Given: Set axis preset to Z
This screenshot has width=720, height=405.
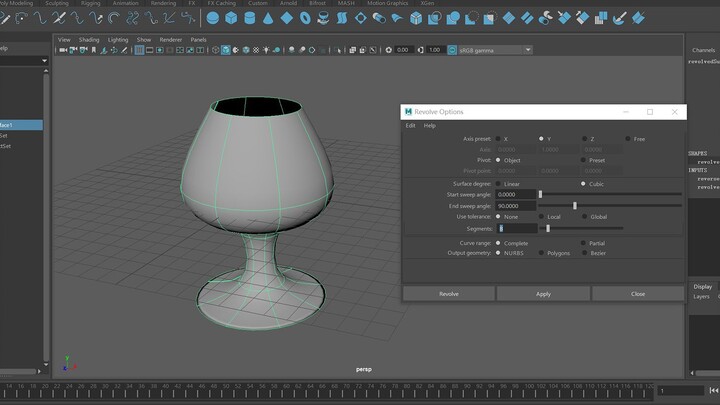Looking at the screenshot, I should [x=585, y=139].
